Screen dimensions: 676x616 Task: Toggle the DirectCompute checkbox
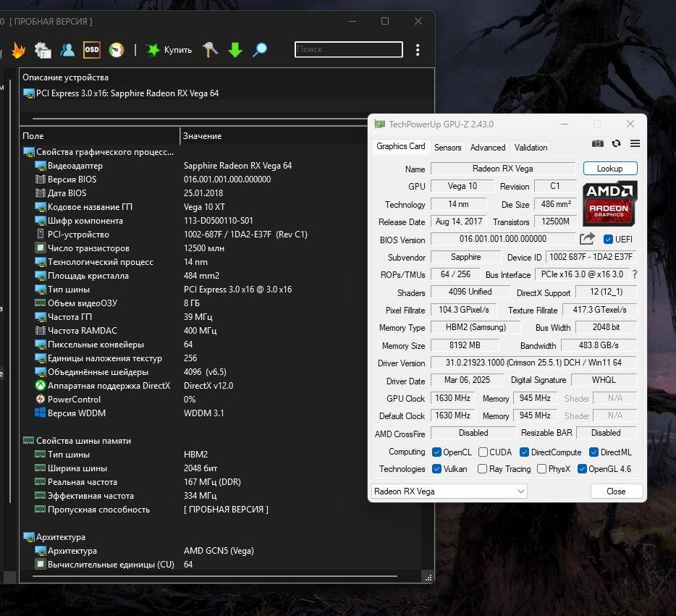(524, 452)
